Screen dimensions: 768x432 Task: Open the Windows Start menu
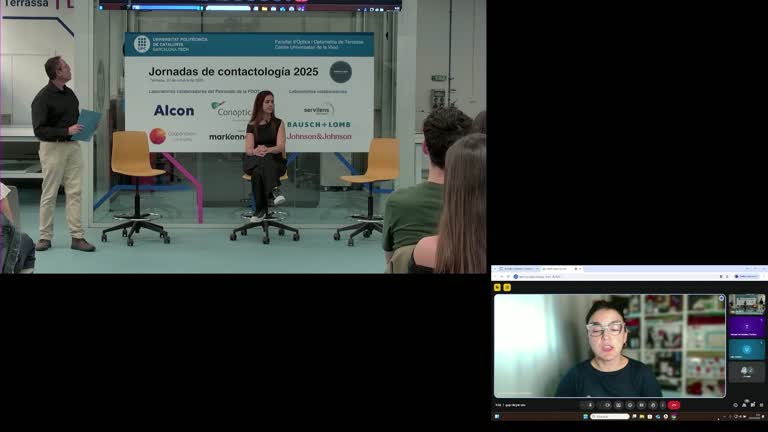click(586, 417)
